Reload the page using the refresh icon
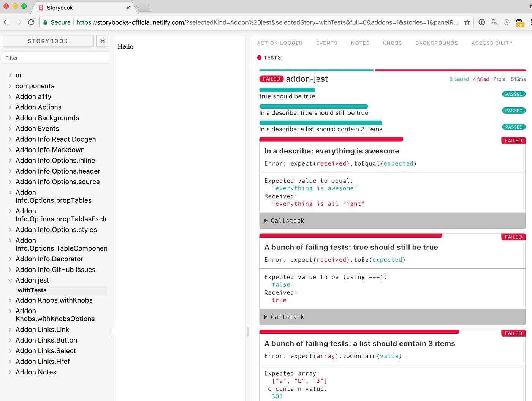The image size is (532, 401). [x=31, y=22]
